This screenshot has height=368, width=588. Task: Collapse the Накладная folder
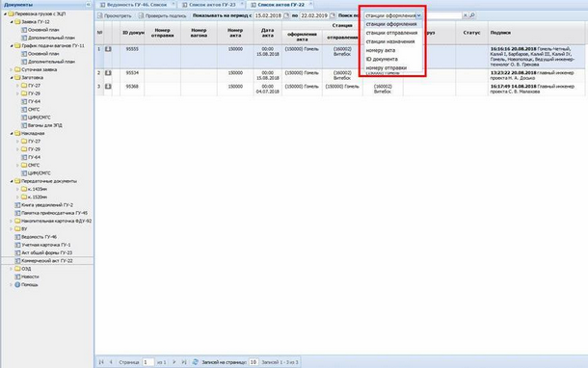click(x=12, y=133)
